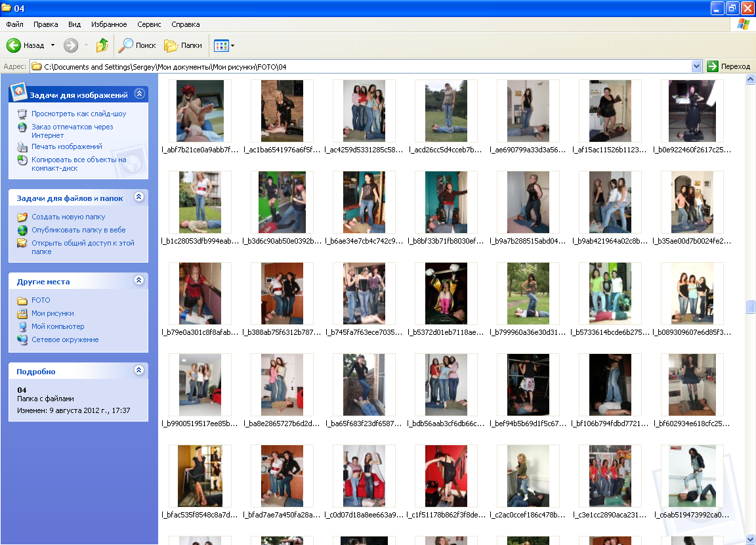Click the publish to web globe icon

[x=22, y=230]
